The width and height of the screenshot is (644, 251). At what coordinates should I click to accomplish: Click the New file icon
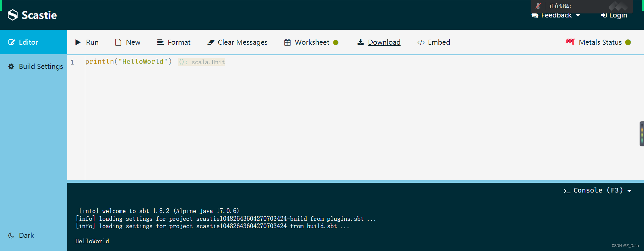tap(118, 42)
